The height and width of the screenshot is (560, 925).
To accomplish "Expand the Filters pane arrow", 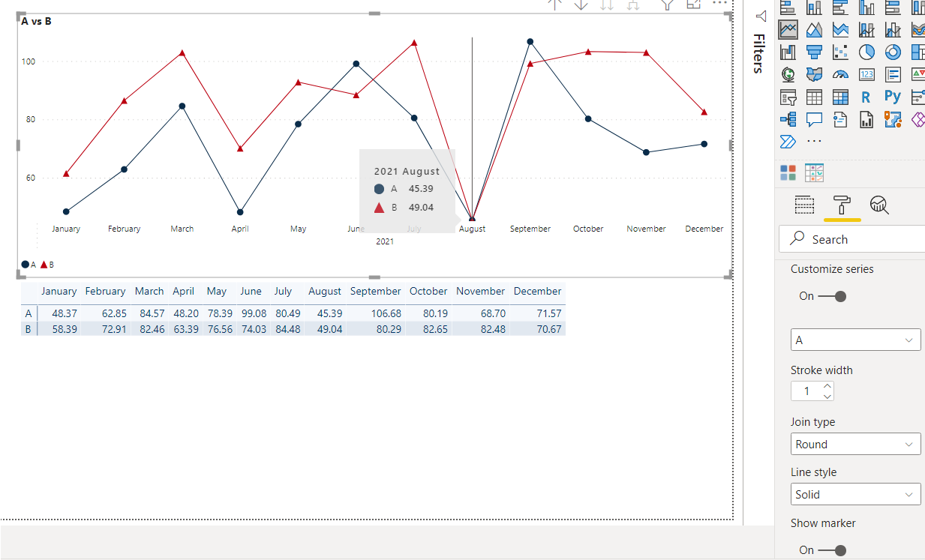I will tap(761, 16).
